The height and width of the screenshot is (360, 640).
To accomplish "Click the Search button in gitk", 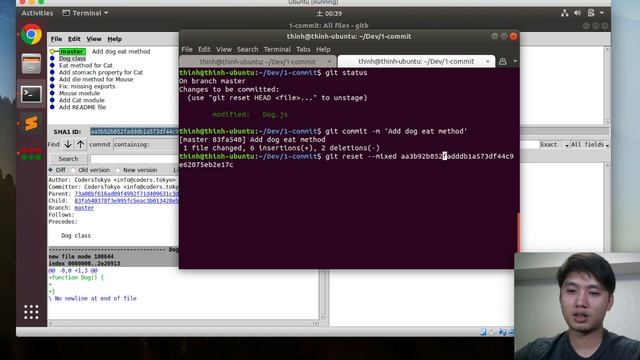I will click(x=68, y=159).
